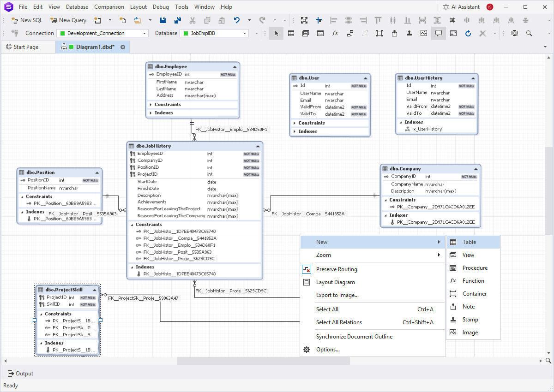Viewport: 554px width, 392px height.
Task: Collapse Indexes in dbo.UserHistory table
Action: tap(401, 122)
